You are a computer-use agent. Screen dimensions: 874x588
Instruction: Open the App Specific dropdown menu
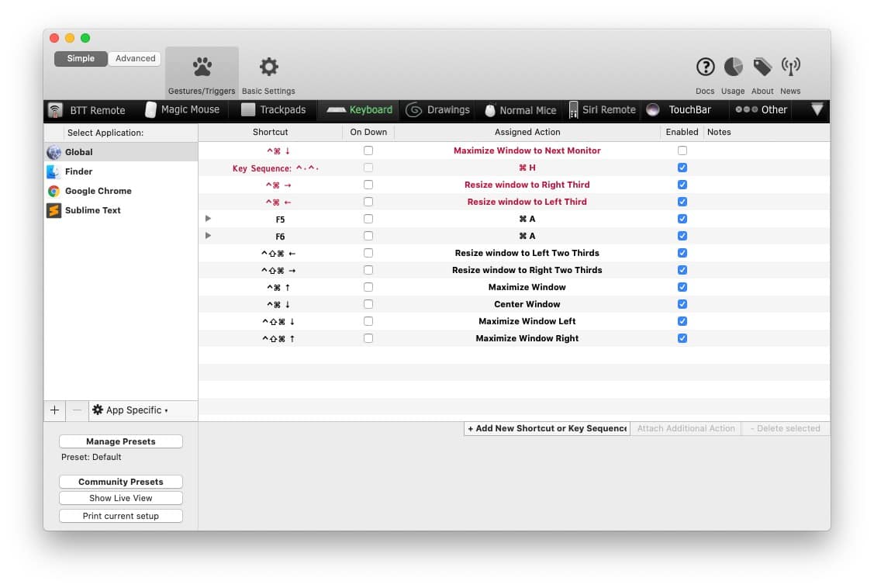coord(130,410)
